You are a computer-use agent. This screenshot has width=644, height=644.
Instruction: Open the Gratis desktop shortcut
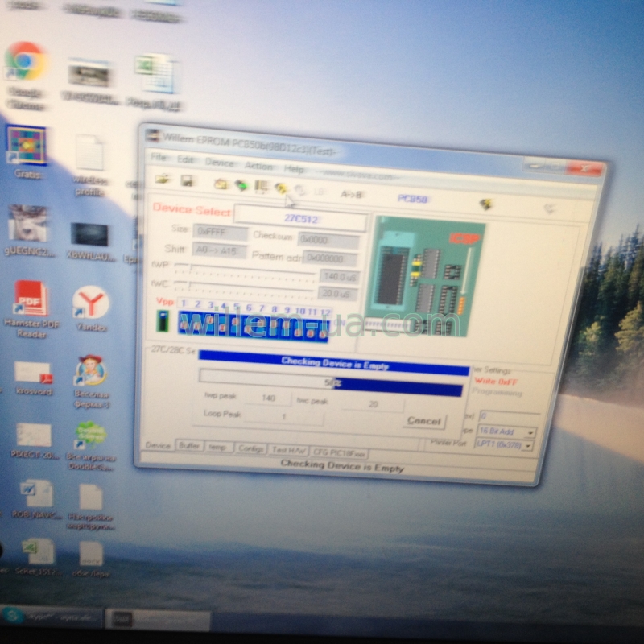[x=27, y=152]
